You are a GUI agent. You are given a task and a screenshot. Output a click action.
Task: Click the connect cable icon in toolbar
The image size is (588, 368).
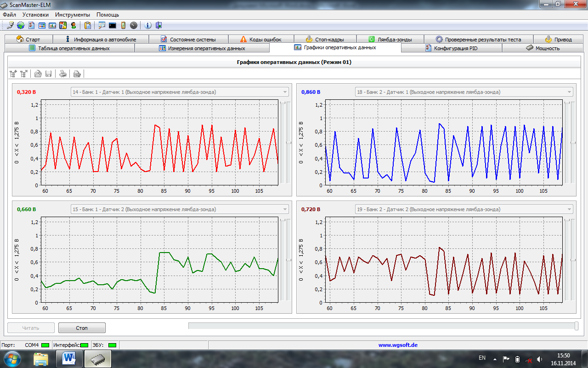point(10,25)
